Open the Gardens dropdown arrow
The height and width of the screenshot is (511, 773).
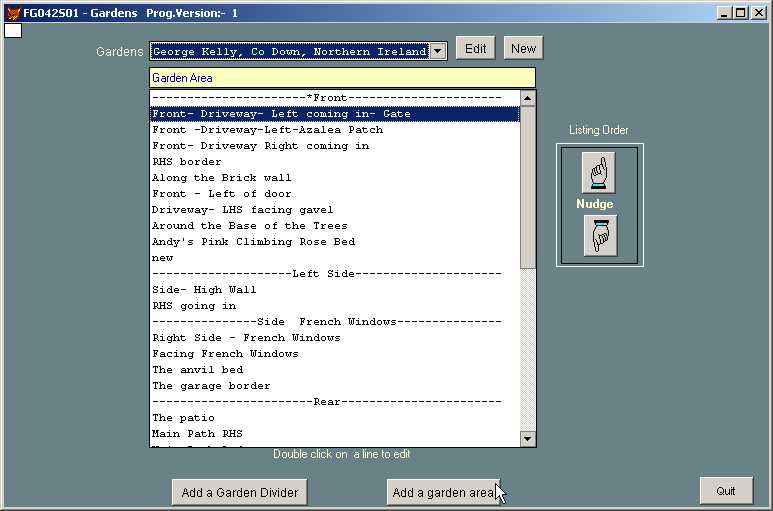(x=438, y=51)
